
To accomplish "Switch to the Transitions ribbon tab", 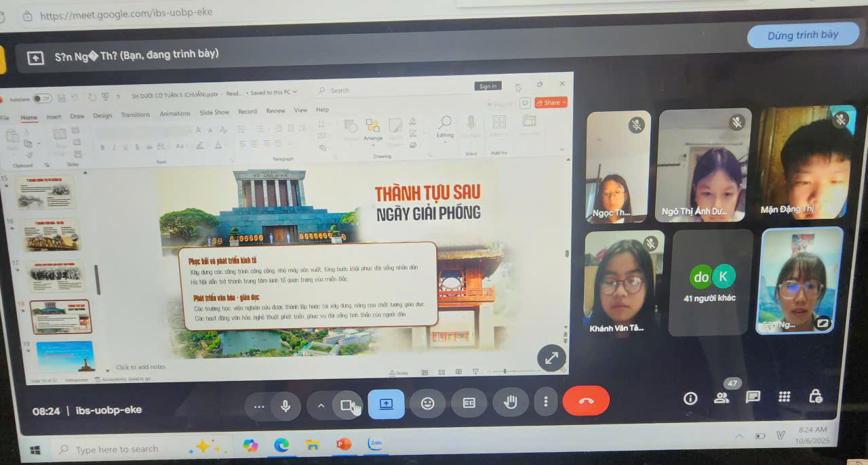I will [x=135, y=115].
